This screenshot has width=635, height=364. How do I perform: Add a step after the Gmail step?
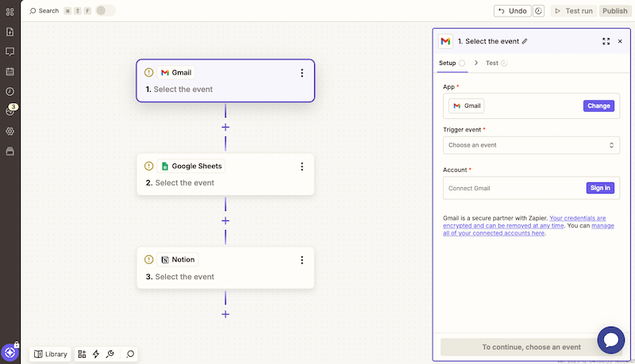(225, 128)
